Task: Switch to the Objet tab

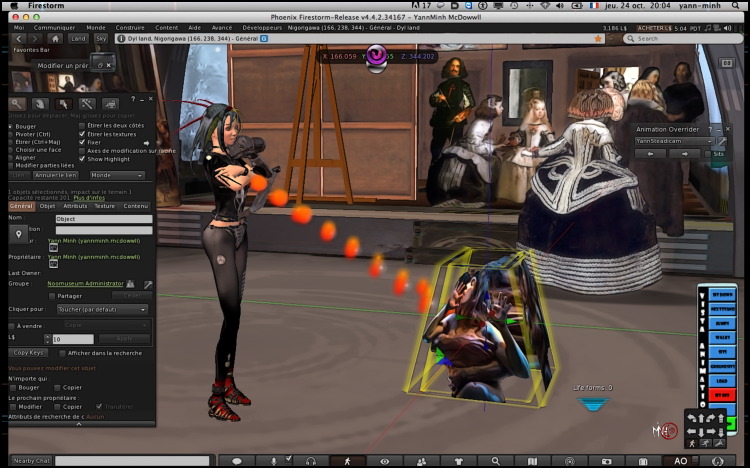Action: 47,206
